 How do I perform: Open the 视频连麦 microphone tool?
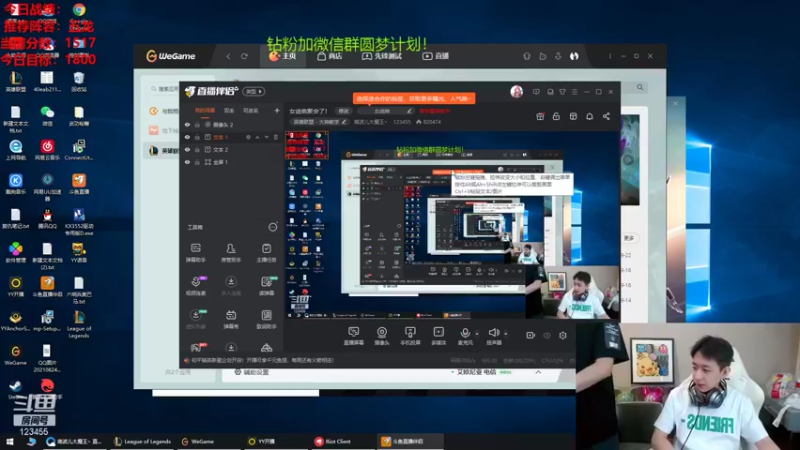(195, 286)
